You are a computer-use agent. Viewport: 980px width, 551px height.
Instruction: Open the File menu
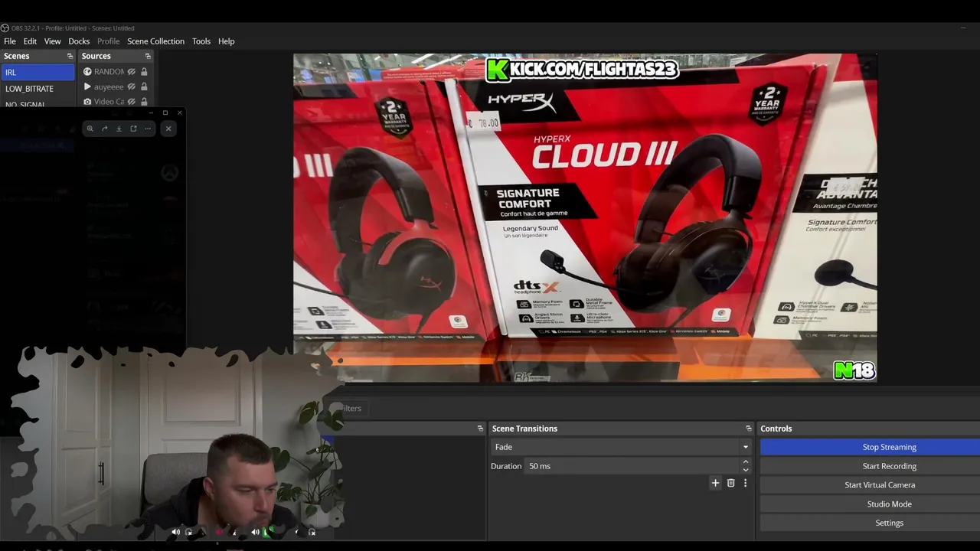[x=10, y=41]
